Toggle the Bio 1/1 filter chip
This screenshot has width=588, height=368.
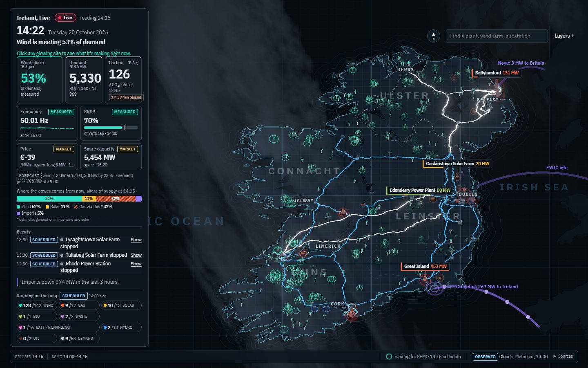pyautogui.click(x=36, y=316)
